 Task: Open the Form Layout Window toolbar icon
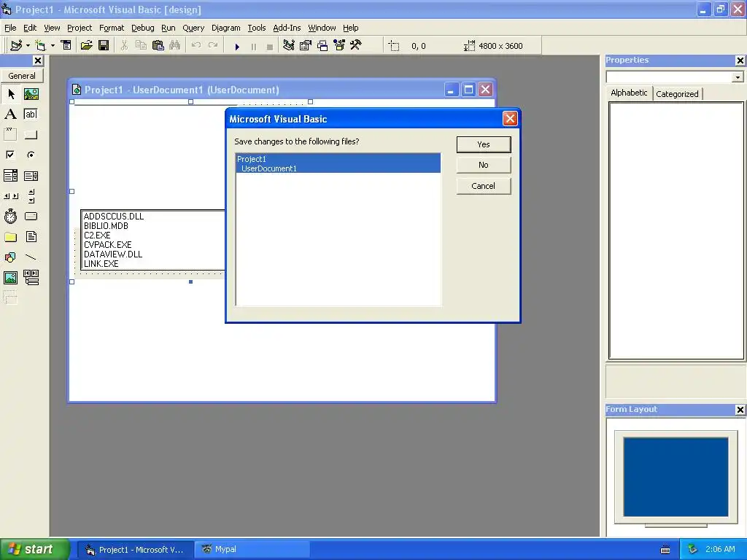point(322,46)
